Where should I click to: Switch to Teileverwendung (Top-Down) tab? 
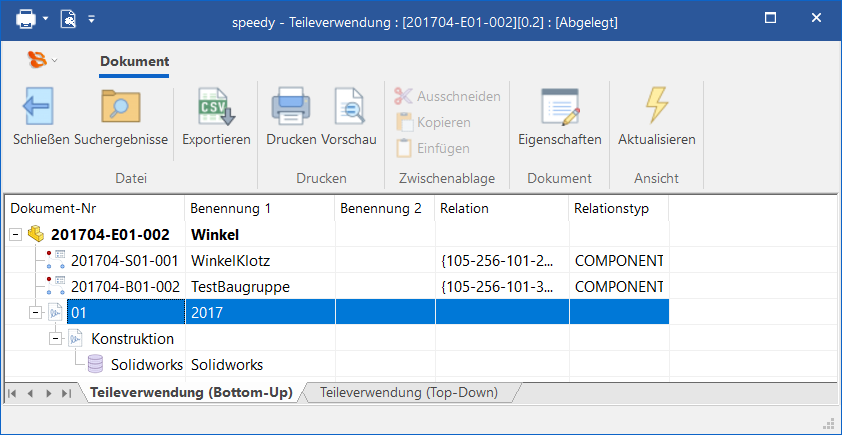click(x=408, y=393)
